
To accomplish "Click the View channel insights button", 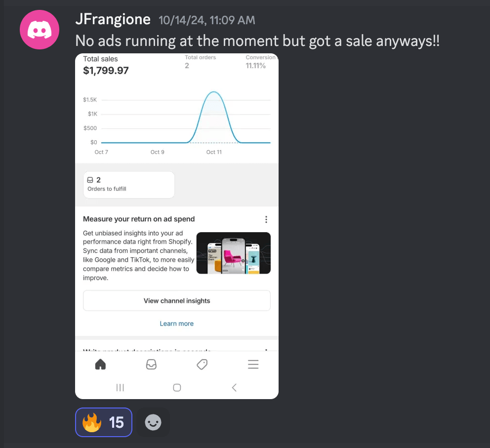I will point(177,300).
